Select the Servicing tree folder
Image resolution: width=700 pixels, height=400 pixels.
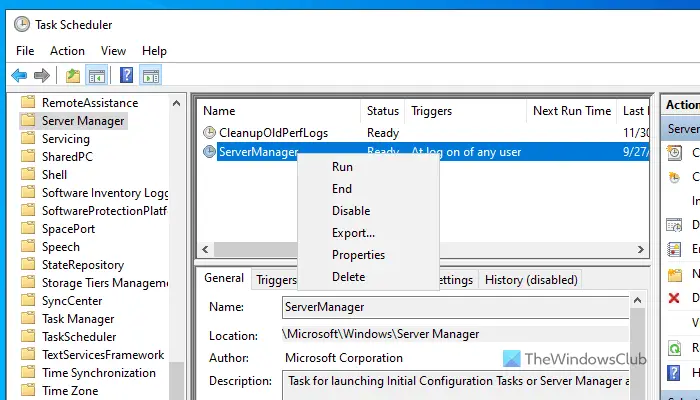click(66, 139)
